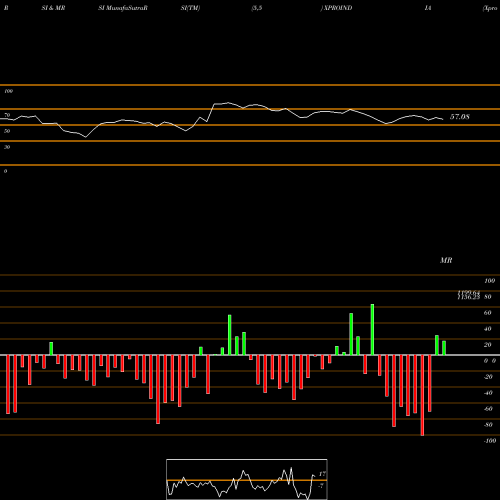Select the MR panel label
This screenshot has width=500, height=500.
(446, 260)
